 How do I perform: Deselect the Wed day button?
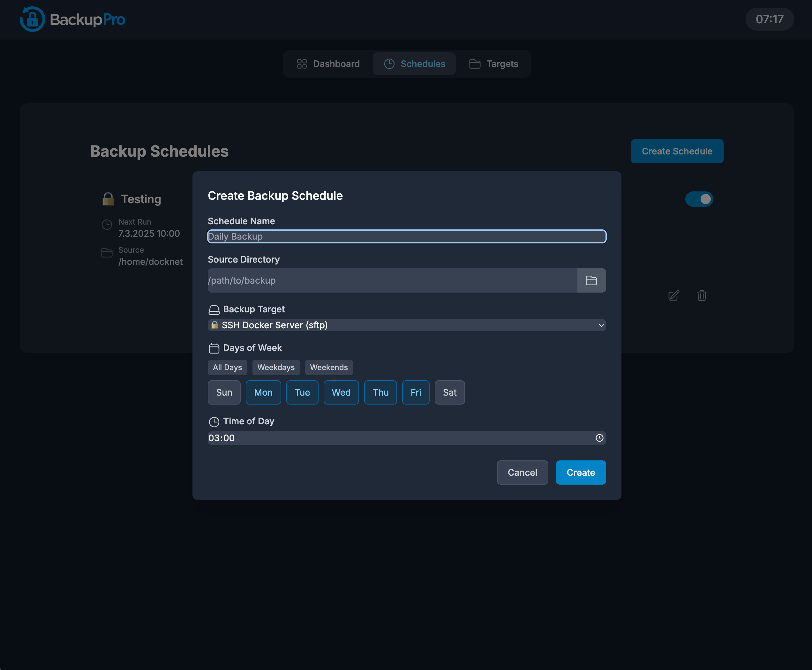coord(341,392)
